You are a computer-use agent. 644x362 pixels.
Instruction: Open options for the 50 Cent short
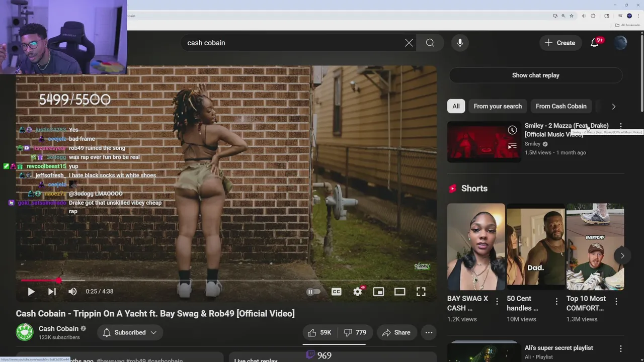pos(556,301)
